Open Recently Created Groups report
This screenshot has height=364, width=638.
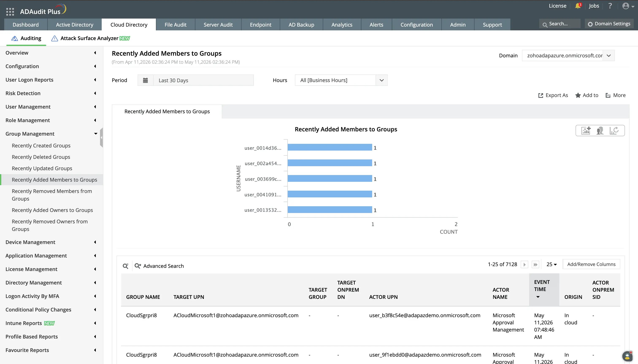[41, 146]
